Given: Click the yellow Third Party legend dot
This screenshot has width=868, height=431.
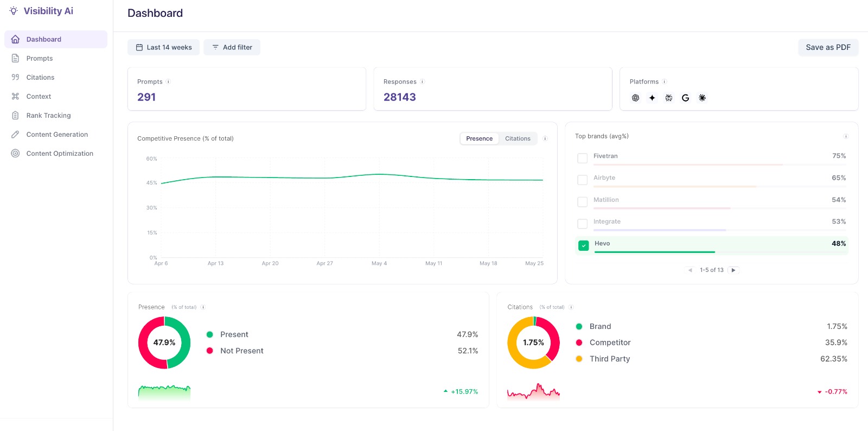Looking at the screenshot, I should point(579,359).
